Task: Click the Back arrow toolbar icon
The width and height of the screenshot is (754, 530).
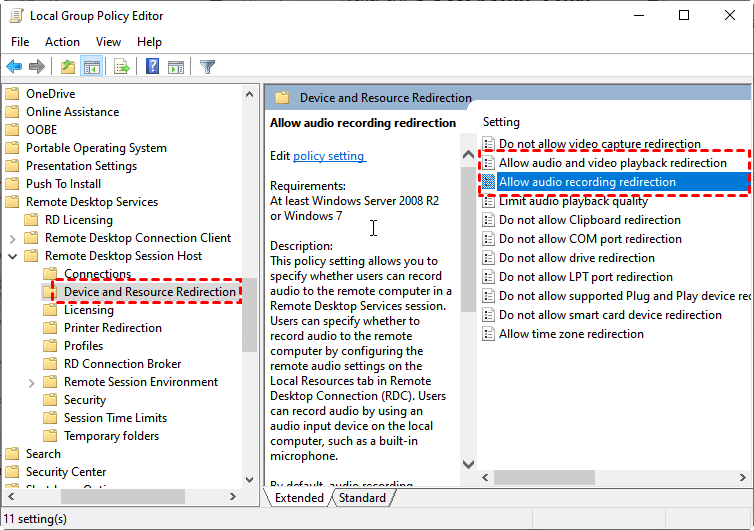Action: click(x=14, y=67)
